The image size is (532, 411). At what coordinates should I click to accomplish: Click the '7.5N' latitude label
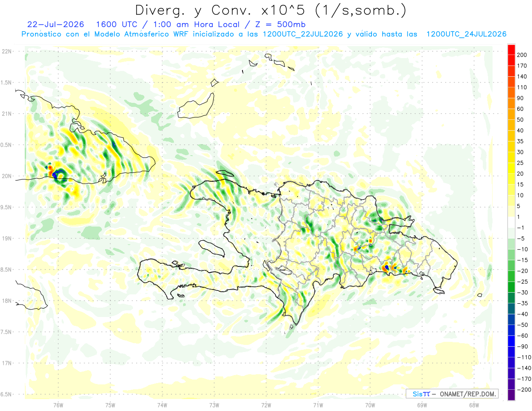pyautogui.click(x=6, y=332)
